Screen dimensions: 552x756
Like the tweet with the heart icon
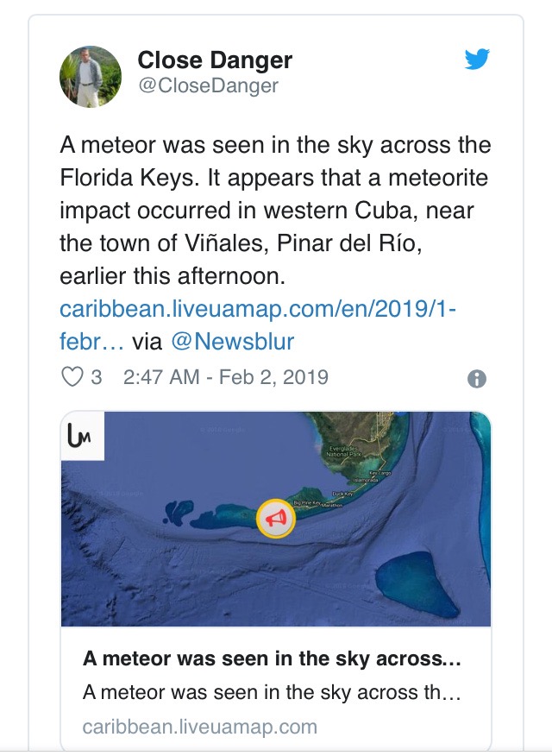tap(73, 377)
